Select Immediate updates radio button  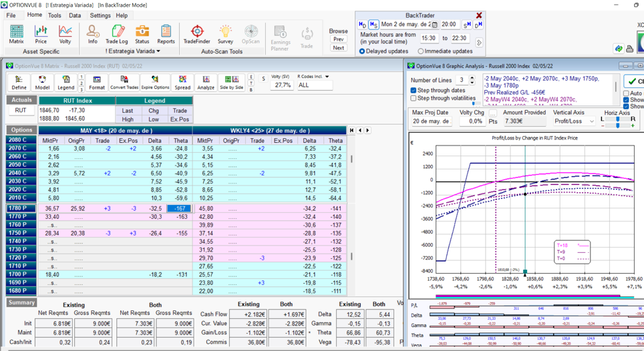point(421,51)
